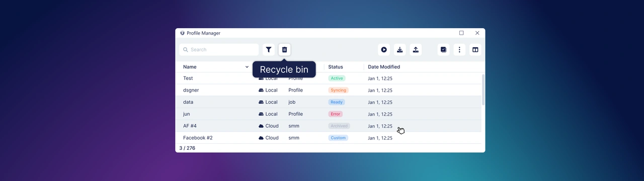The width and height of the screenshot is (644, 181).
Task: Click the storage drive icon in jun row
Action: pos(261,114)
